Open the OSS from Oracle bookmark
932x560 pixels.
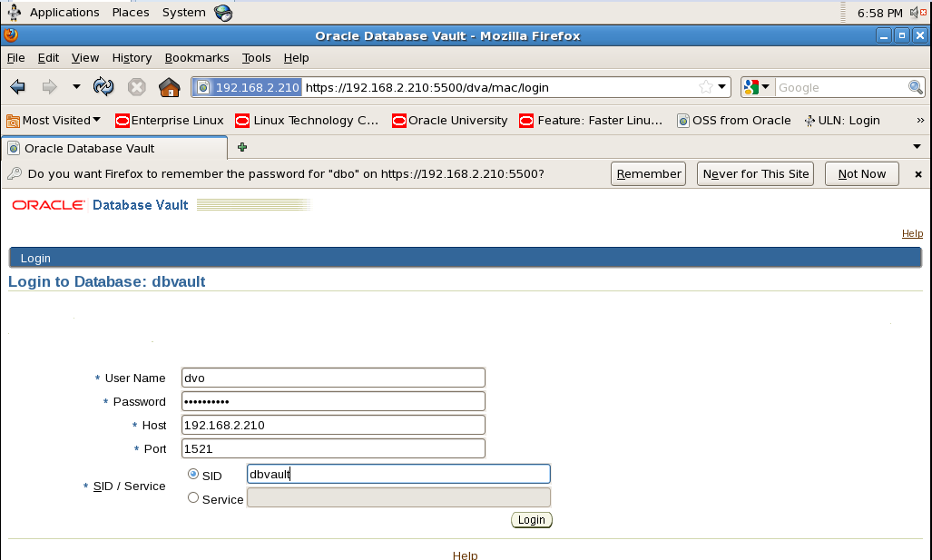[734, 121]
